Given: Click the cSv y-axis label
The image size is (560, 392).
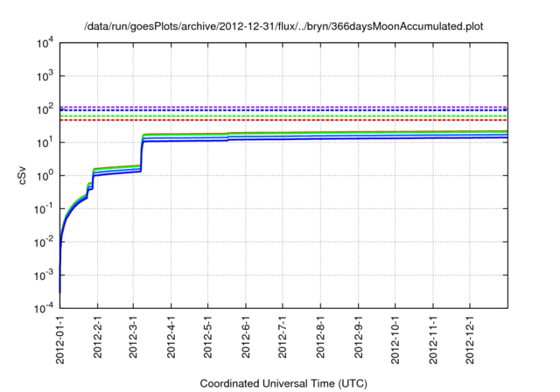Looking at the screenshot, I should click(23, 176).
